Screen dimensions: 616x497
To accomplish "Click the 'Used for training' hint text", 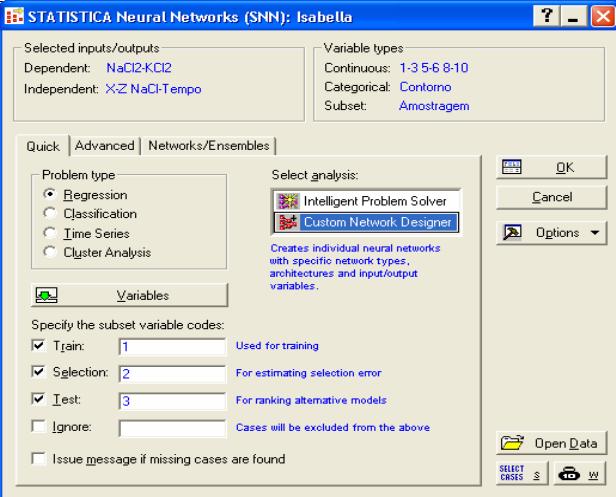I will tap(277, 346).
